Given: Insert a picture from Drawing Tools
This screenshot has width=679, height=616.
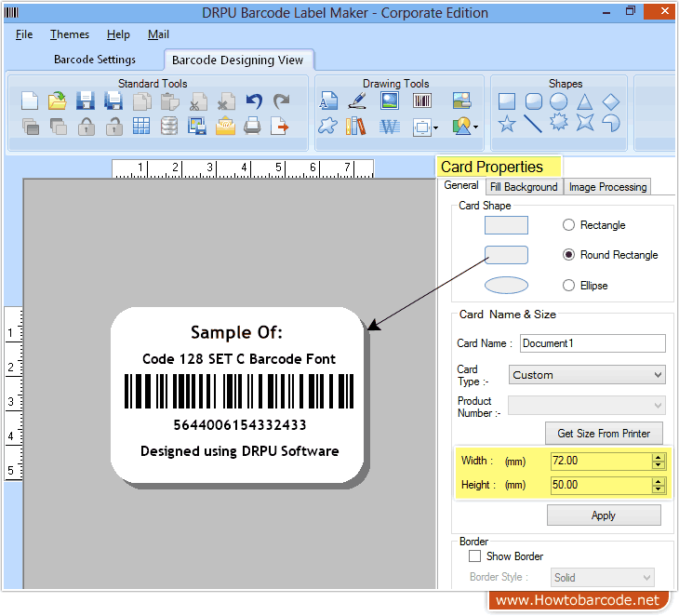Looking at the screenshot, I should pos(390,100).
